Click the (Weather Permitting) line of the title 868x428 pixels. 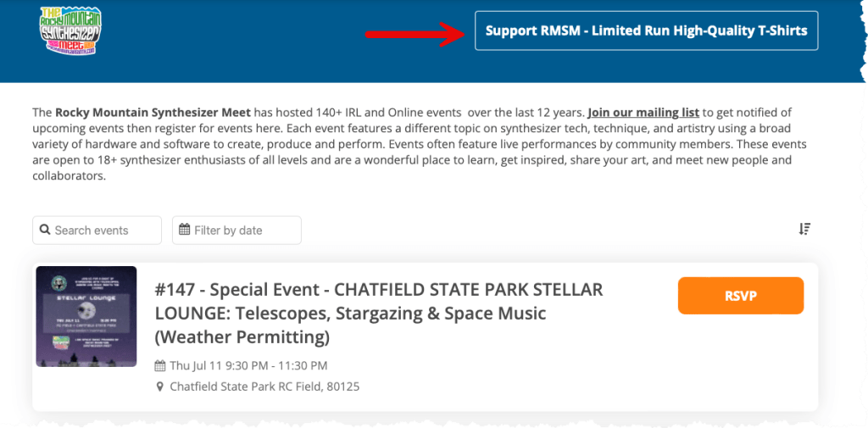coord(242,337)
